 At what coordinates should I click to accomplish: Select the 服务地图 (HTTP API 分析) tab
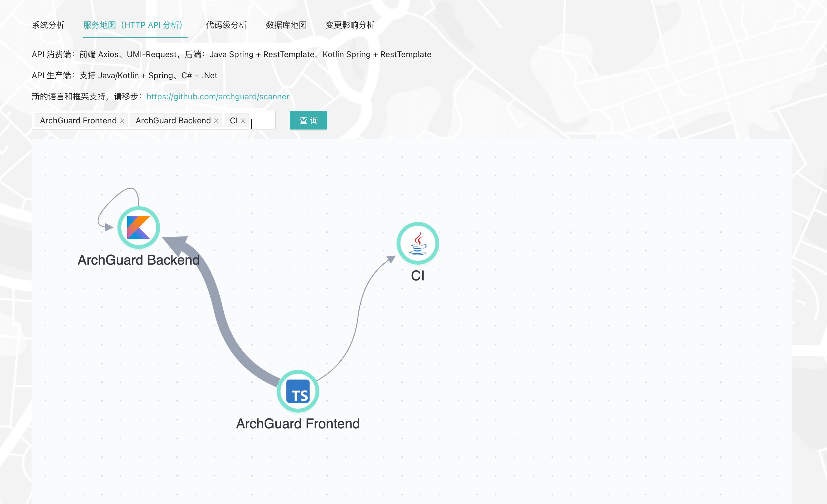coord(134,25)
